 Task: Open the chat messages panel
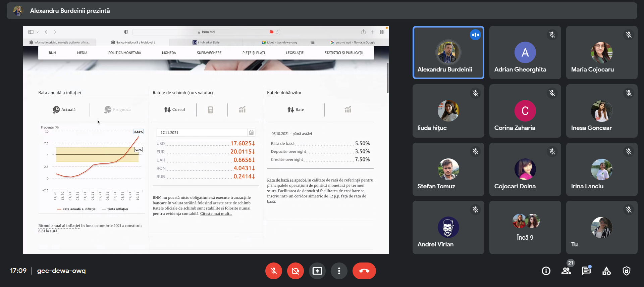click(586, 271)
